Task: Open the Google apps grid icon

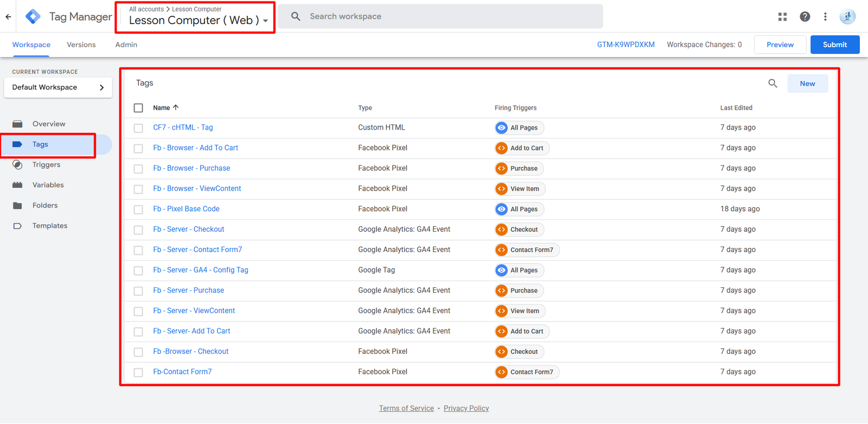Action: click(x=782, y=17)
